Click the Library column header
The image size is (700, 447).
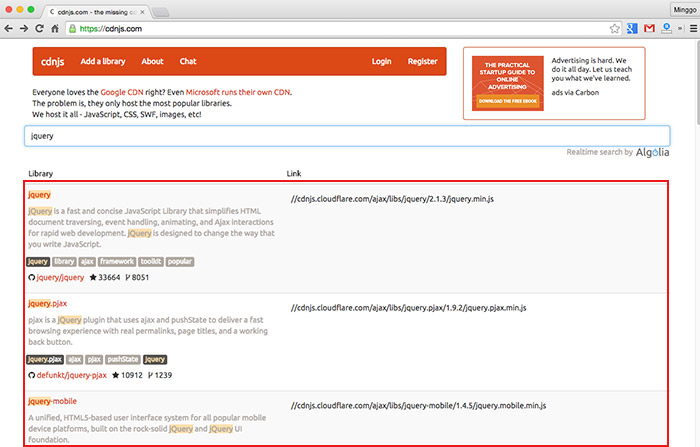(x=41, y=173)
